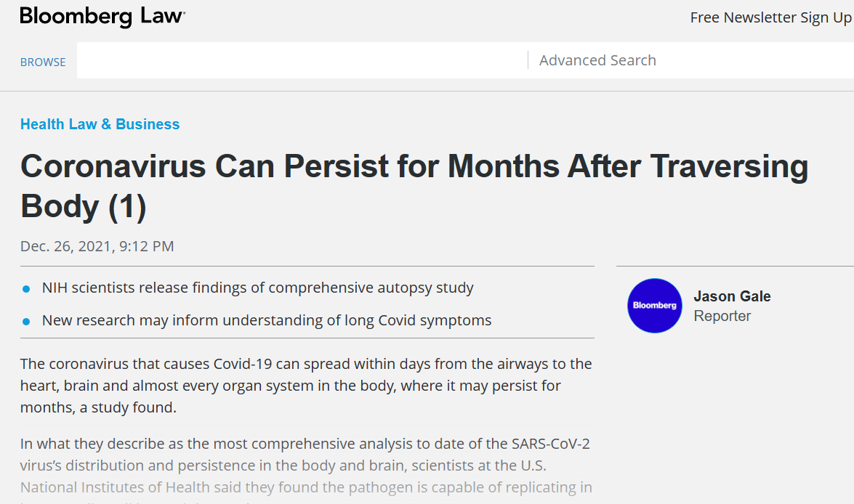This screenshot has width=854, height=504.
Task: Click the paragraph starting 'The coronavirus that causes'
Action: click(306, 385)
